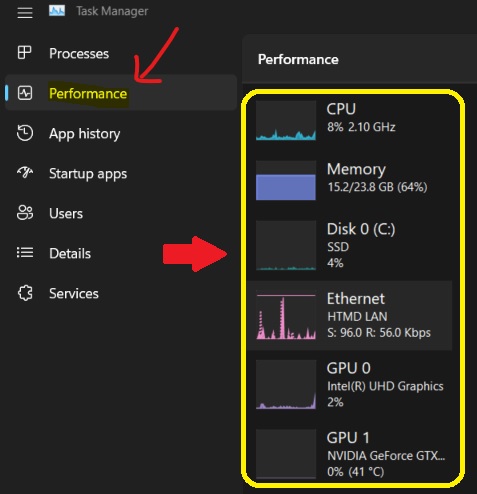Click the 'SSD' disk type text
477x494 pixels.
click(338, 247)
